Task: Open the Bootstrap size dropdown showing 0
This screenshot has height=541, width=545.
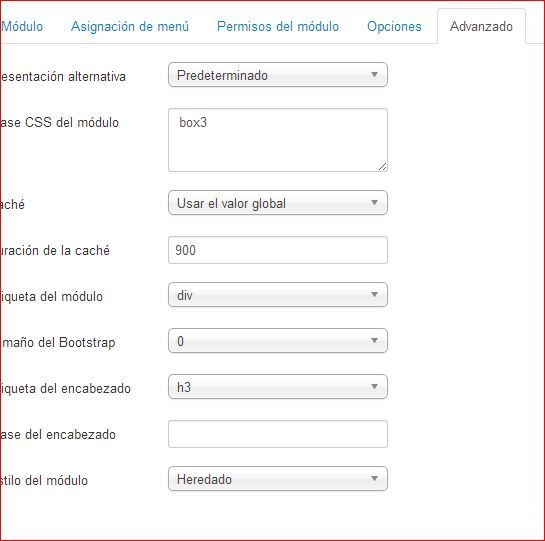Action: coord(278,341)
